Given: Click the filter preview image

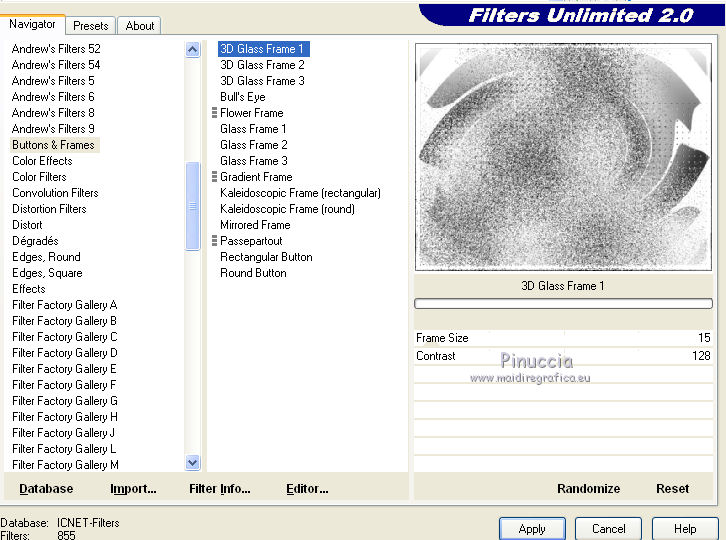Looking at the screenshot, I should point(563,157).
